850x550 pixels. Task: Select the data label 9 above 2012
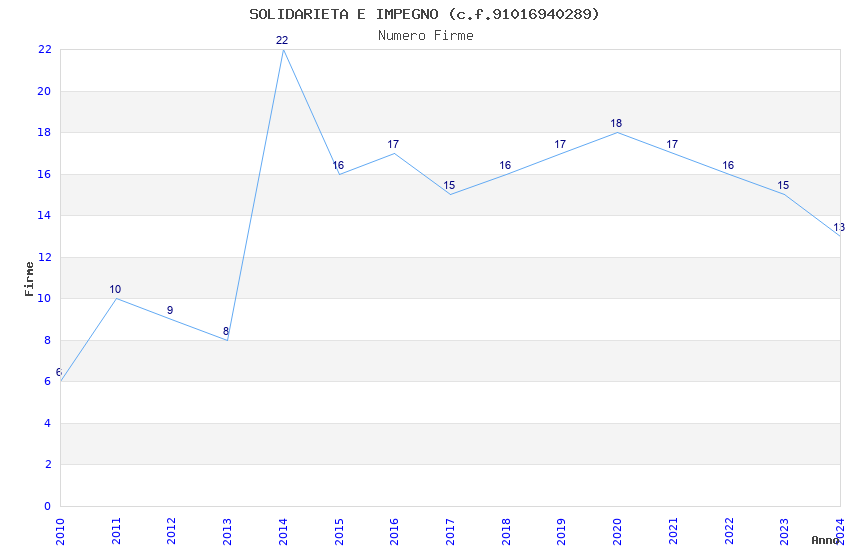(x=170, y=310)
